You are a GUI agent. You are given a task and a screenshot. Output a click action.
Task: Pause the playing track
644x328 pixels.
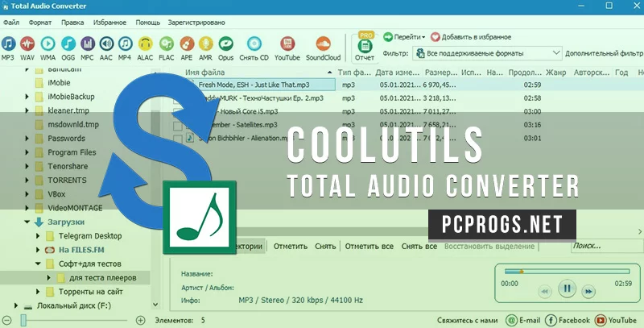(567, 289)
